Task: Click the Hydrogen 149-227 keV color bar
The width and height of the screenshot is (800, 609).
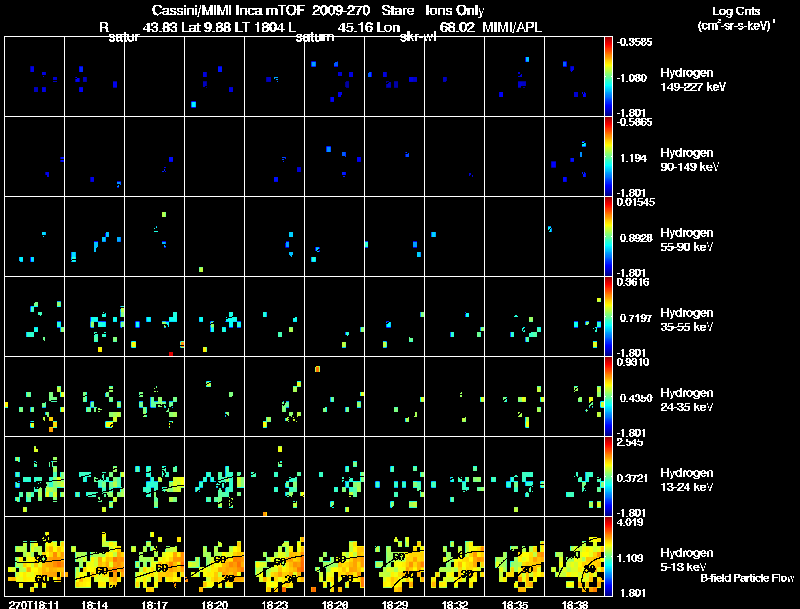Action: [x=608, y=77]
